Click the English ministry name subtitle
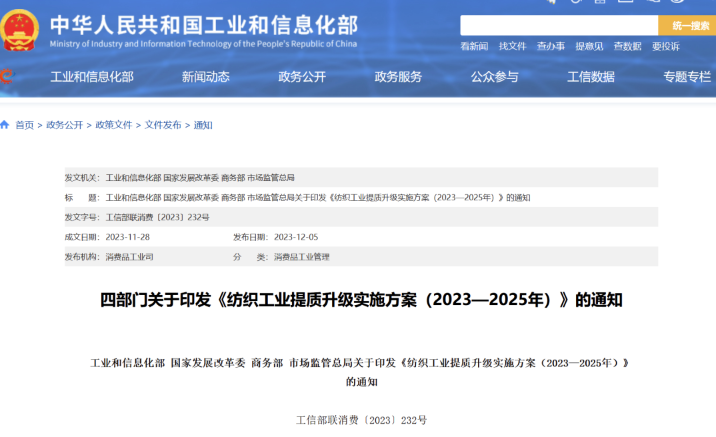The image size is (716, 437). [203, 44]
